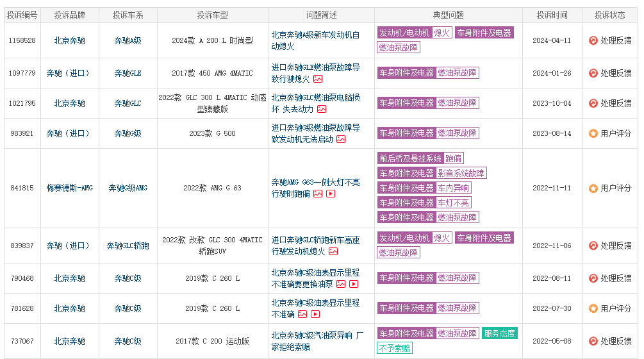644x359 pixels.
Task: Click 问题简述 column header
Action: (321, 15)
